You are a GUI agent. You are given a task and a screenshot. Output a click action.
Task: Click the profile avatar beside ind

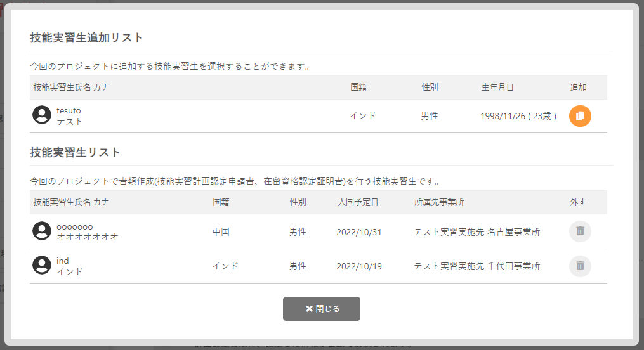click(42, 266)
